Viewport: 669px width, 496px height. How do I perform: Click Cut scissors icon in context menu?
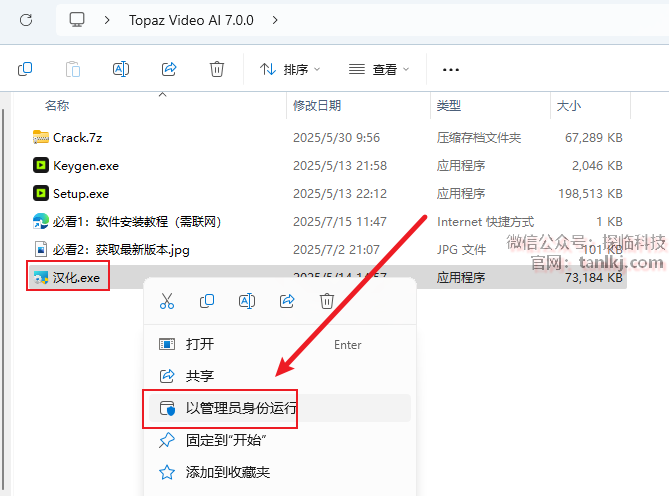click(x=167, y=300)
